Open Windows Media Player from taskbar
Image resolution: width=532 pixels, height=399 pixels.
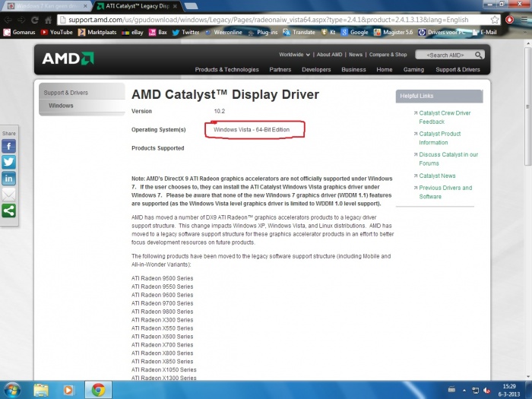click(x=68, y=390)
